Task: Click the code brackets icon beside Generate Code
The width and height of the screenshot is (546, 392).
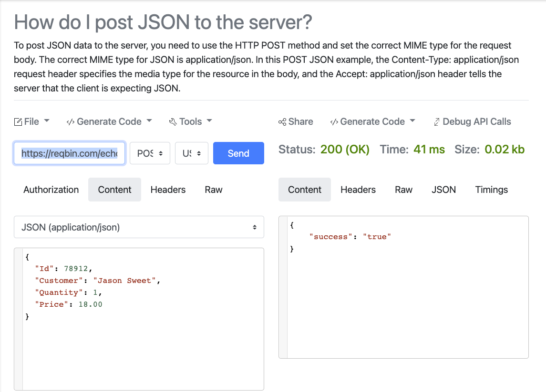Action: tap(70, 121)
